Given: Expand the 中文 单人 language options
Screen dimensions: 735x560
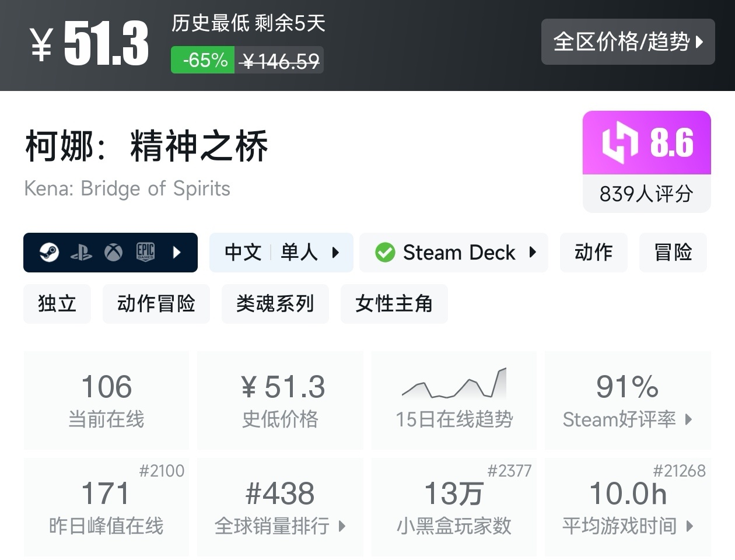Looking at the screenshot, I should point(281,253).
